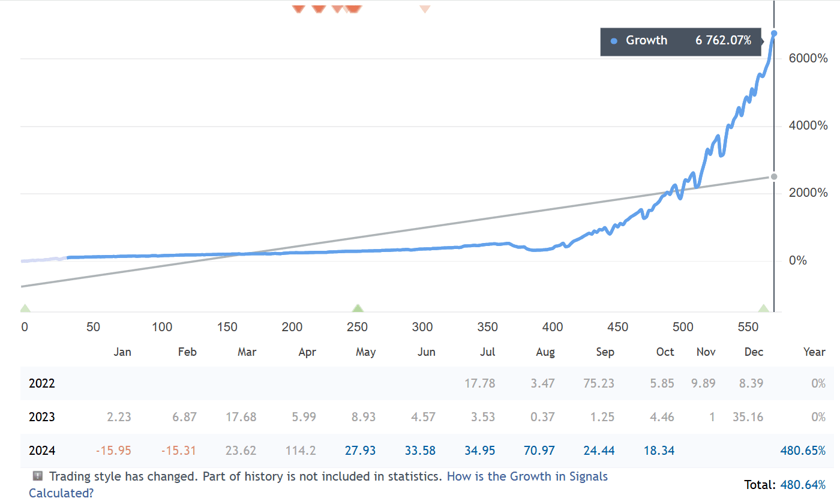
Task: Select the 2023 June value 4.57
Action: (x=423, y=417)
